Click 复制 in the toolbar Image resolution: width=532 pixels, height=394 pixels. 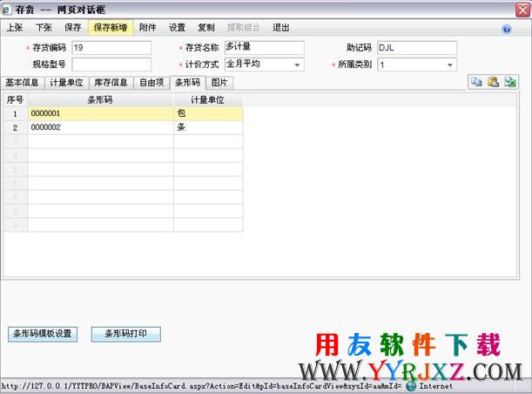206,28
